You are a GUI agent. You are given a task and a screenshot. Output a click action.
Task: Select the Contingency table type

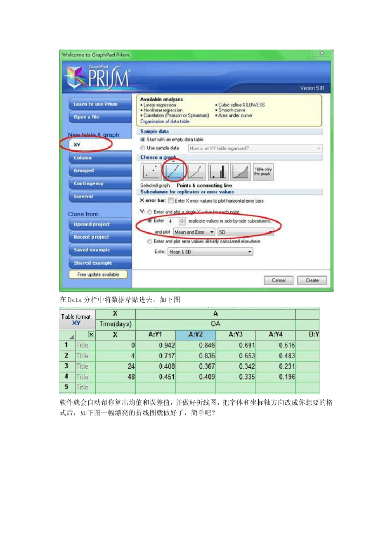[100, 183]
